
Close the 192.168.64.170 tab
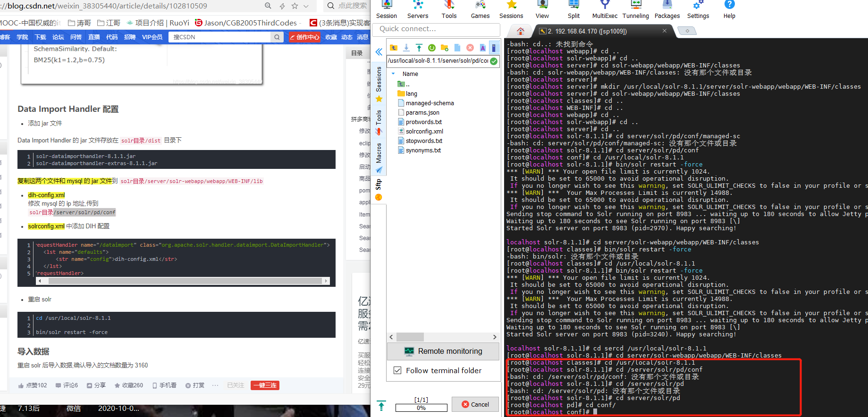(x=665, y=31)
